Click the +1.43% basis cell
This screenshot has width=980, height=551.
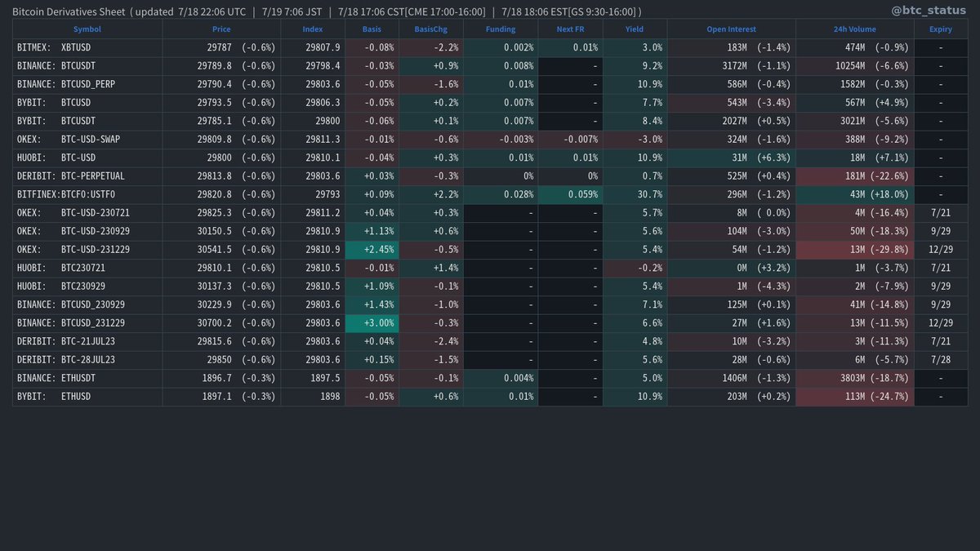click(x=372, y=304)
